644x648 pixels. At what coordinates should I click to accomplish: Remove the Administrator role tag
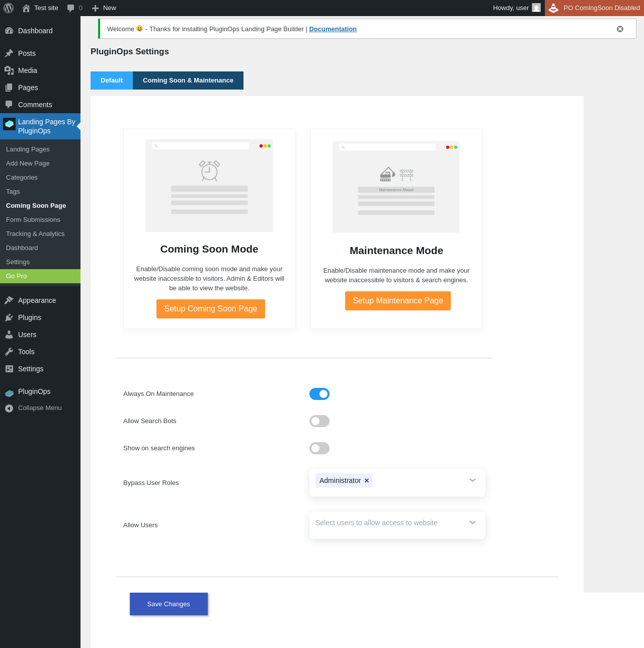click(x=367, y=480)
